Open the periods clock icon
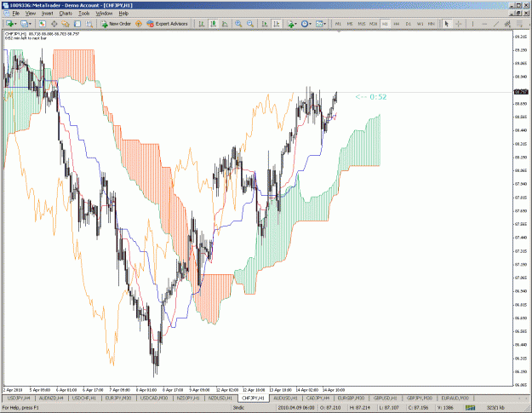This screenshot has width=532, height=413. click(305, 24)
